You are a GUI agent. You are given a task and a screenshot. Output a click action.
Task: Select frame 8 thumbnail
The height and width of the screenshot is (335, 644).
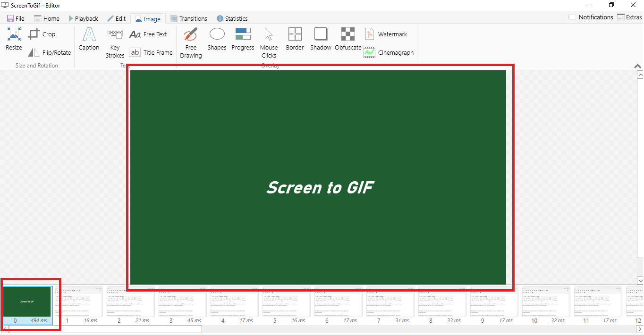click(442, 305)
